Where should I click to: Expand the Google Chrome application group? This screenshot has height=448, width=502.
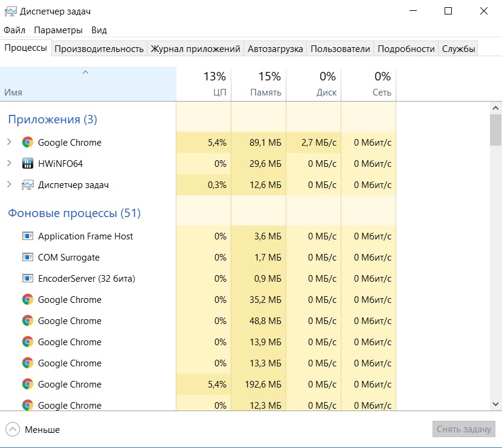click(x=9, y=143)
